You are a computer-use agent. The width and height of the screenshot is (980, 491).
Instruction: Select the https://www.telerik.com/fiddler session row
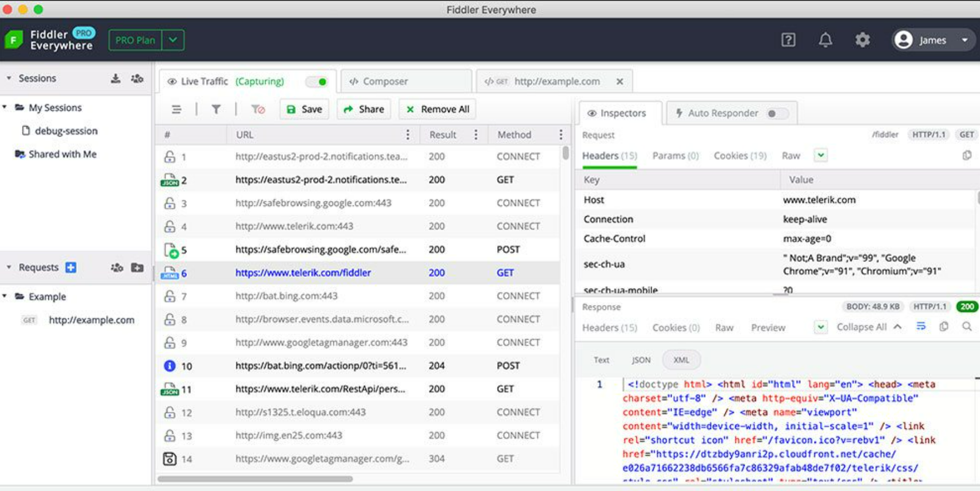pyautogui.click(x=358, y=273)
